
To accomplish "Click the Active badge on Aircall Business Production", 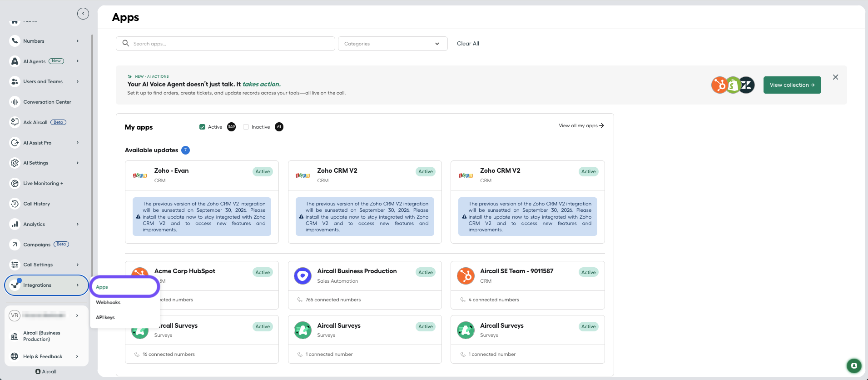I will tap(426, 272).
